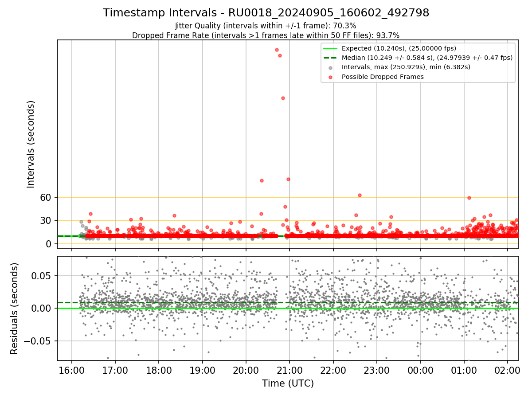
Task: Click the red dropped-frame point near 60 after 01:00
Action: point(469,198)
